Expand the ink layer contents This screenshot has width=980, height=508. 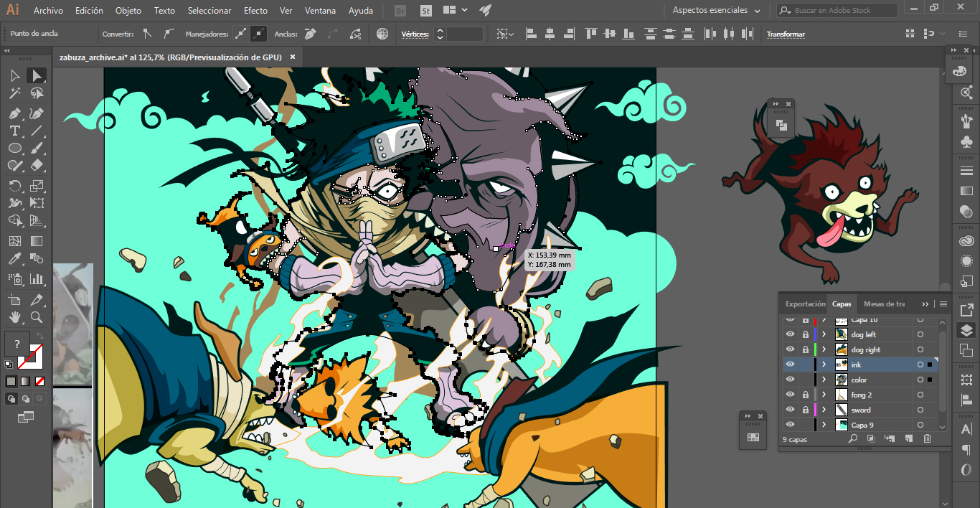(824, 364)
